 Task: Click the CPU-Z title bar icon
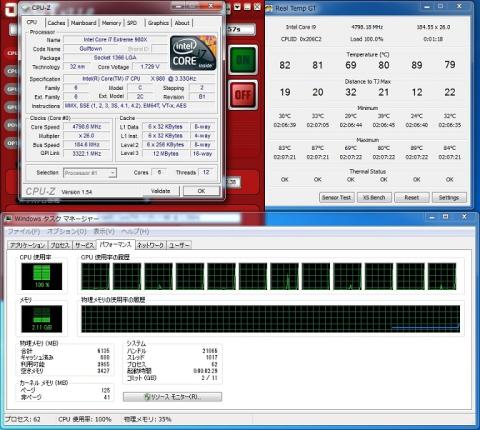26,8
